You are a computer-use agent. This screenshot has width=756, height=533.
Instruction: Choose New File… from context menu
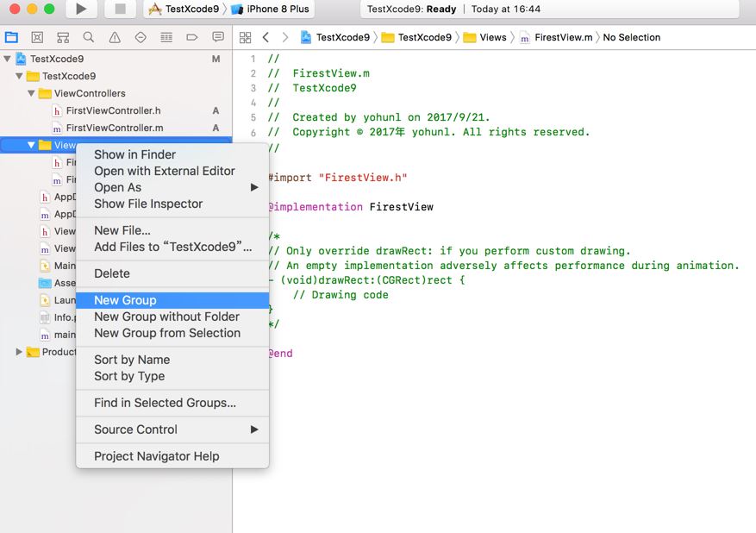point(172,230)
